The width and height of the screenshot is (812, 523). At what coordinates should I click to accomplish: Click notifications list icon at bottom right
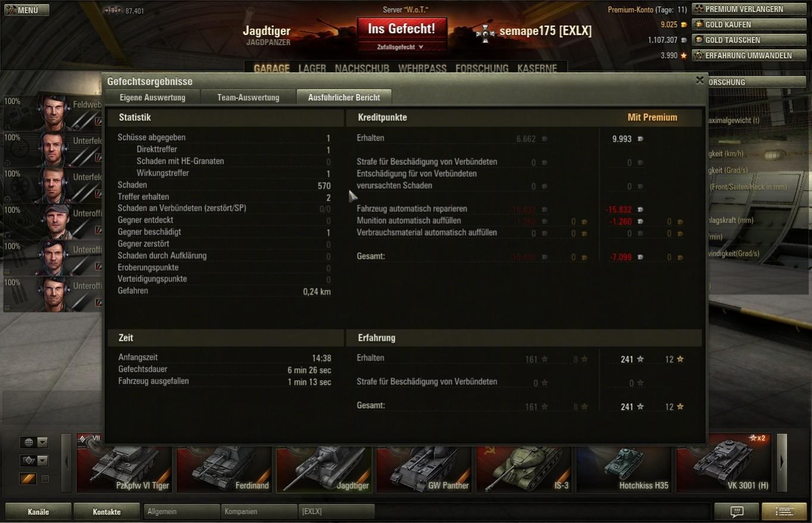(x=784, y=511)
